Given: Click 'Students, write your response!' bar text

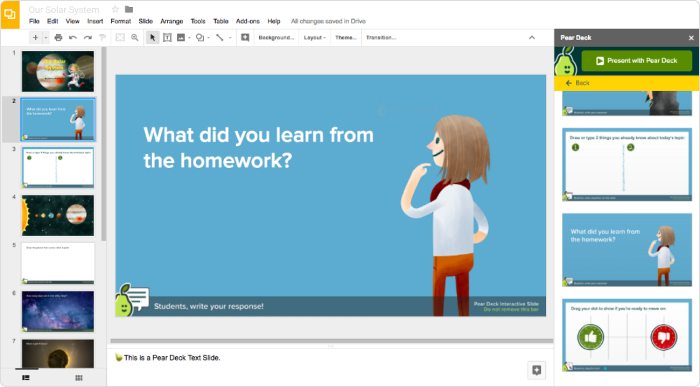Looking at the screenshot, I should (208, 306).
